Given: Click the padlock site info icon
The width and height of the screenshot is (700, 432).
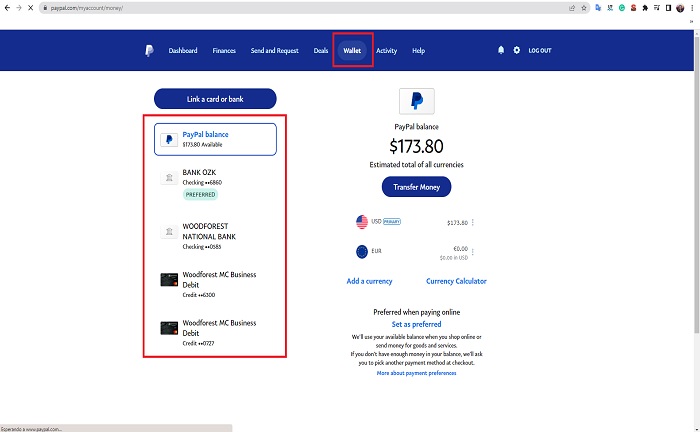Looking at the screenshot, I should pyautogui.click(x=45, y=8).
